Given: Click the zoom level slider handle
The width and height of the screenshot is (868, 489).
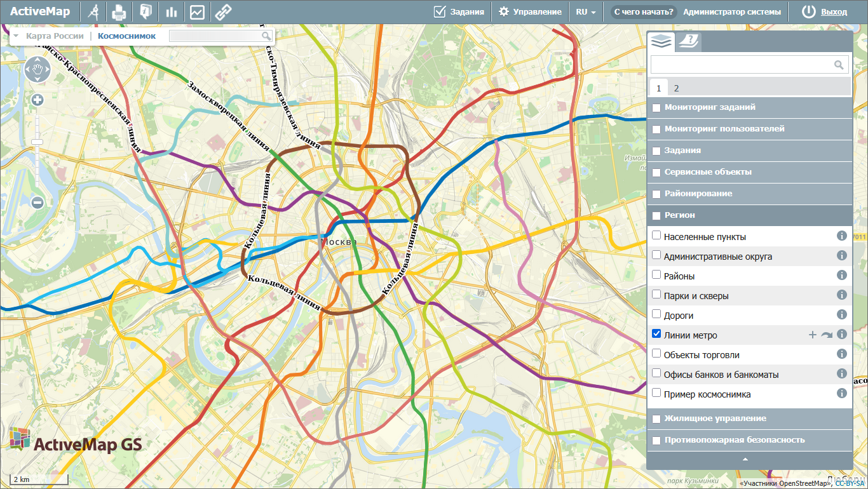Looking at the screenshot, I should (x=37, y=142).
